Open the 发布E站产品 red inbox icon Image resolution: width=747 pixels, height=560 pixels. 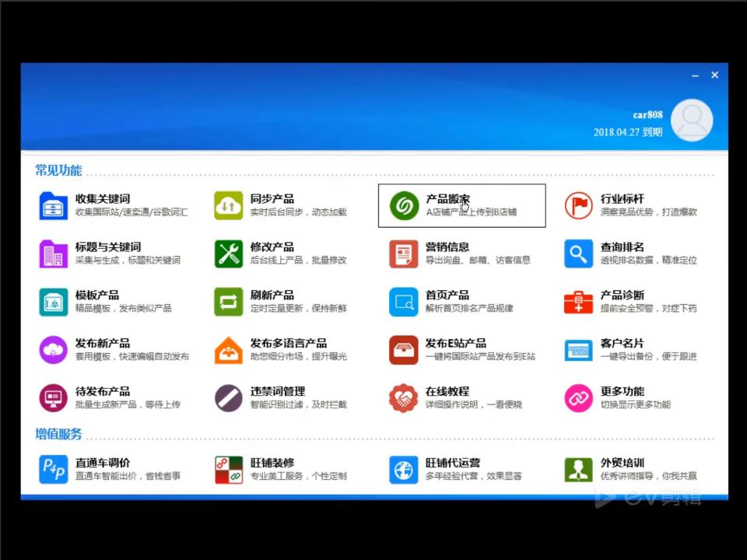(404, 350)
